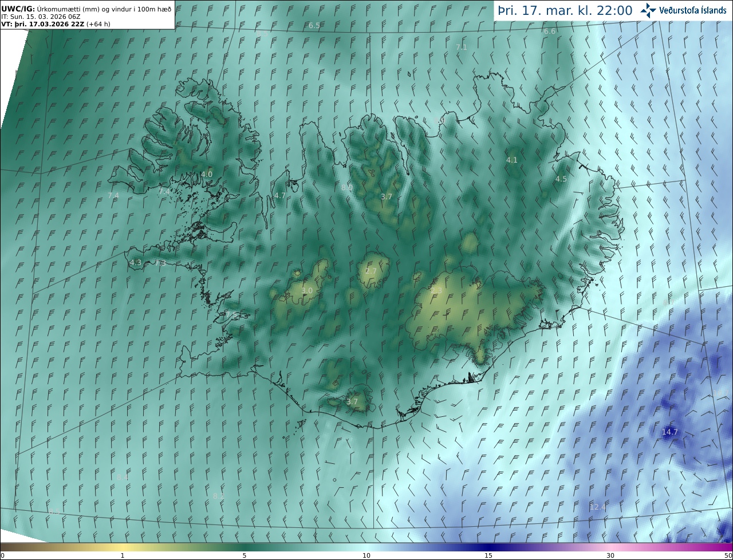
Task: Click the 'UWC/IG: Úrkomumætti (mm)' title line
Action: [x=86, y=9]
